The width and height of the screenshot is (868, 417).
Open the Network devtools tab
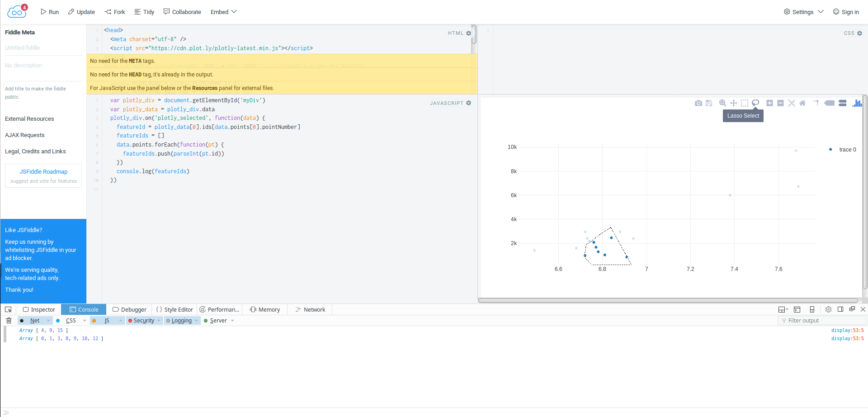click(x=310, y=309)
